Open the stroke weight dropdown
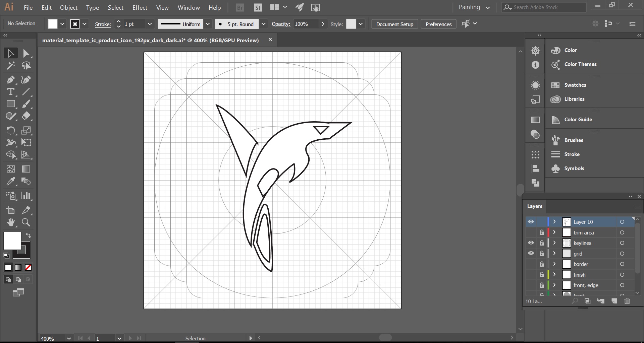This screenshot has height=343, width=644. (x=150, y=24)
